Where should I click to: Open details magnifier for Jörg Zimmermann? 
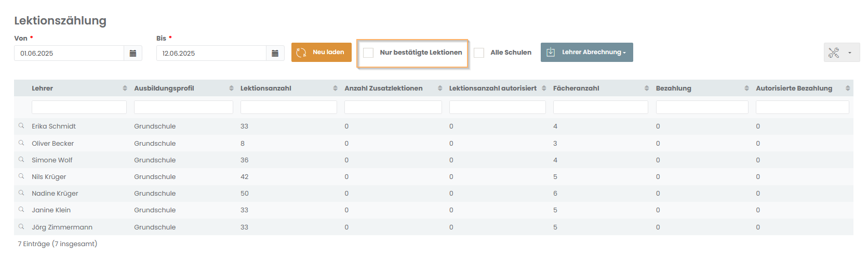coord(21,226)
